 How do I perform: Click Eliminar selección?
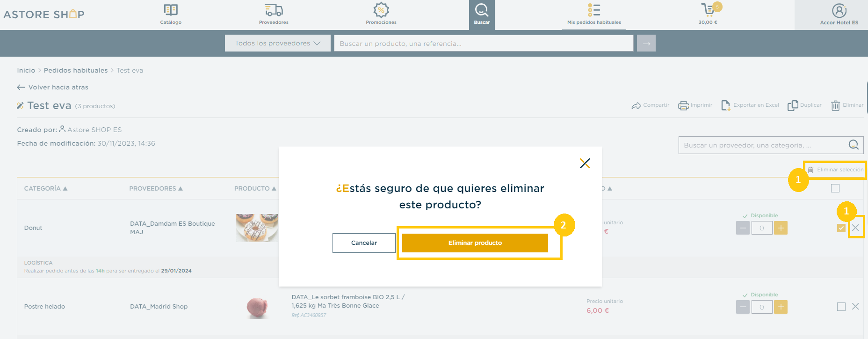(x=836, y=169)
